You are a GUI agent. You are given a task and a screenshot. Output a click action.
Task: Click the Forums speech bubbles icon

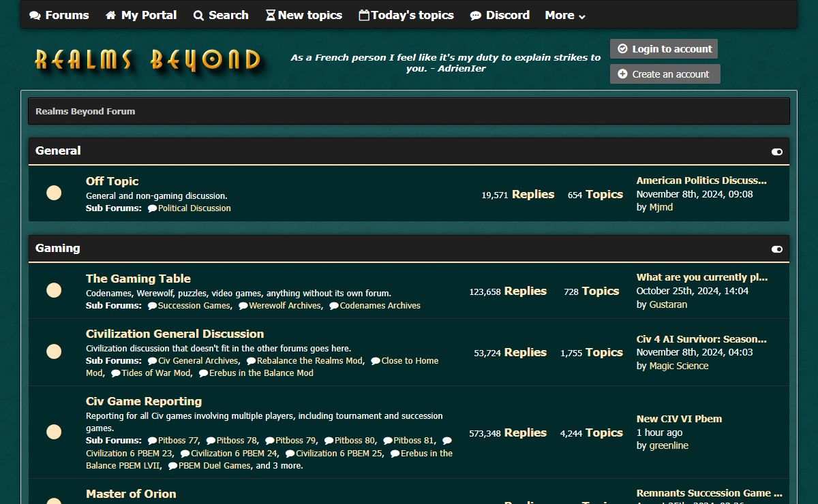[35, 16]
